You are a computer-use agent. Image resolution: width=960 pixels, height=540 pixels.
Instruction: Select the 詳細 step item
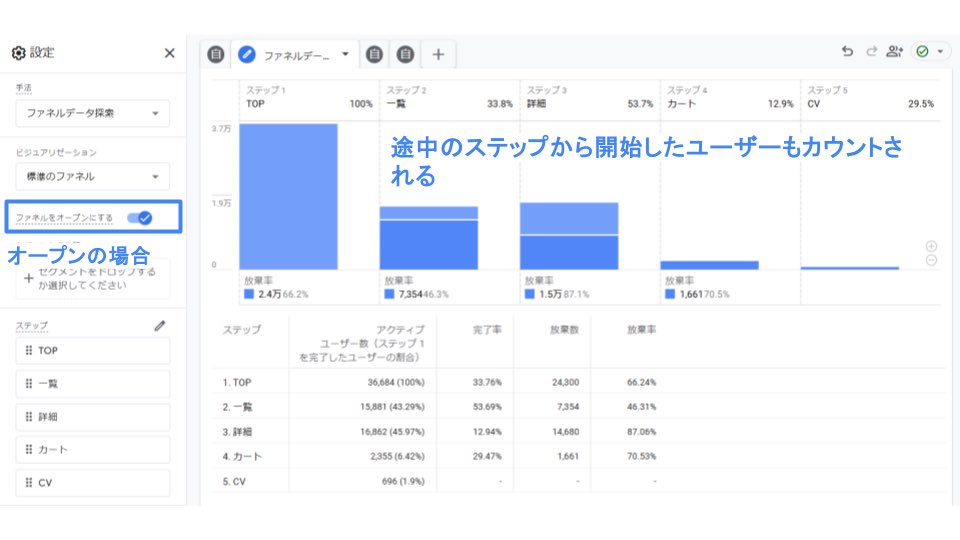[x=92, y=417]
